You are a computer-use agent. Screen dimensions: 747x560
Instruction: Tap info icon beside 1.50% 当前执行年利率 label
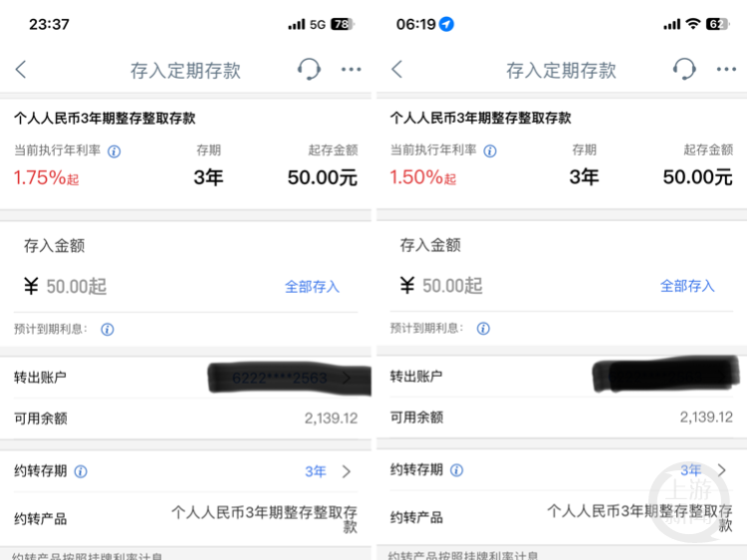point(490,151)
